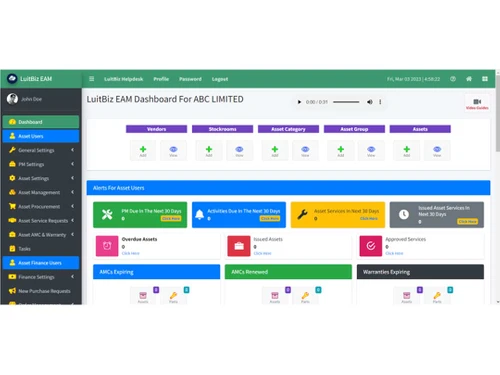Click the Approved Services checkmark icon

pos(371,246)
